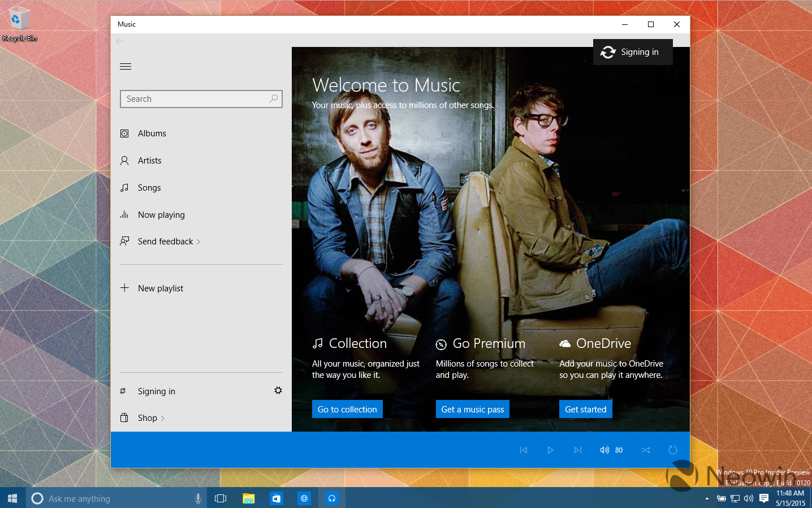
Task: Open Send feedback in the sidebar
Action: (201, 242)
